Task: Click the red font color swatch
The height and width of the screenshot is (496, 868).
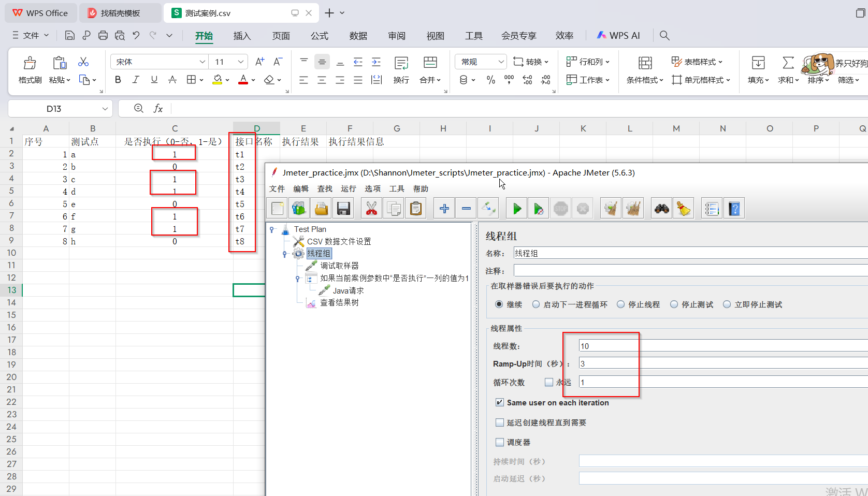Action: (243, 80)
